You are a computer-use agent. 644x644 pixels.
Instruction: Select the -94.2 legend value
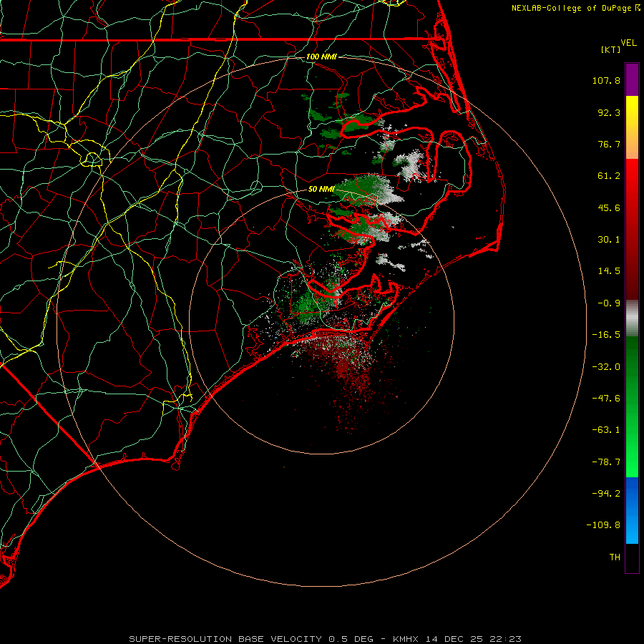point(606,493)
